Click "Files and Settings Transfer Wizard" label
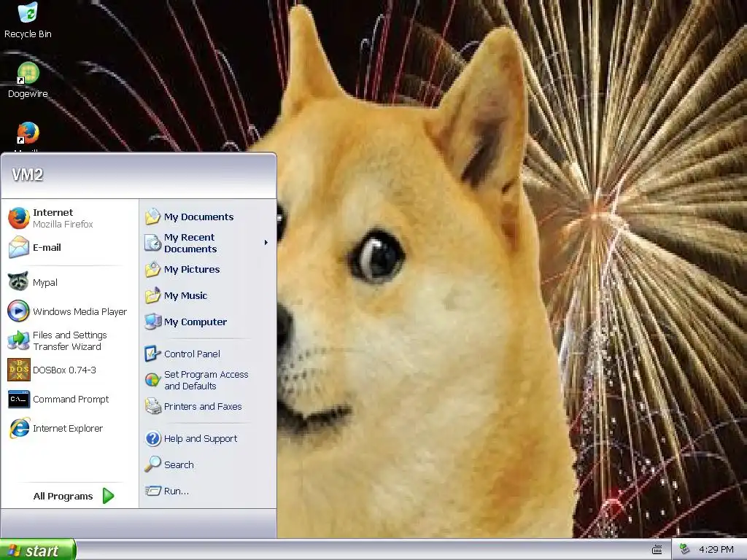 pos(69,341)
